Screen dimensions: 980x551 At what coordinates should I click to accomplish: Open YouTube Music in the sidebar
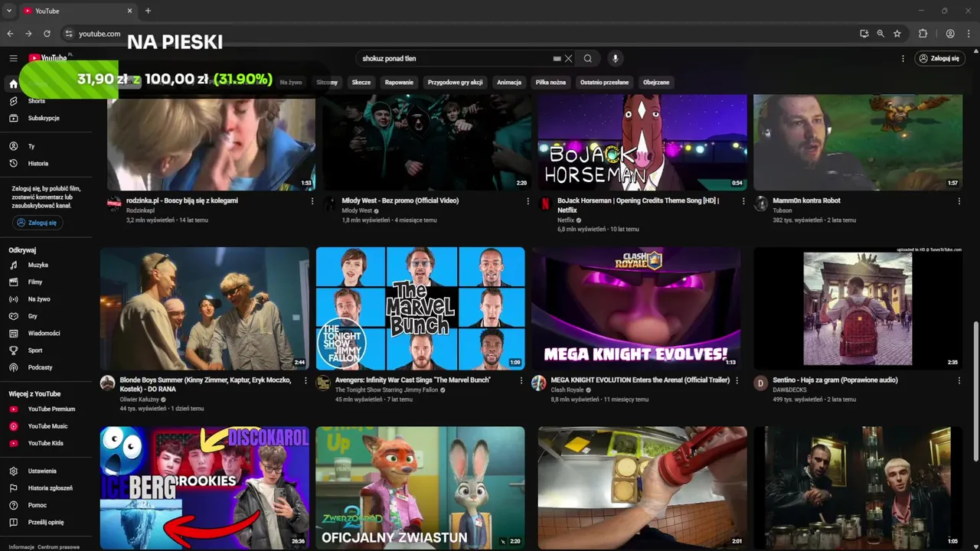(x=47, y=426)
